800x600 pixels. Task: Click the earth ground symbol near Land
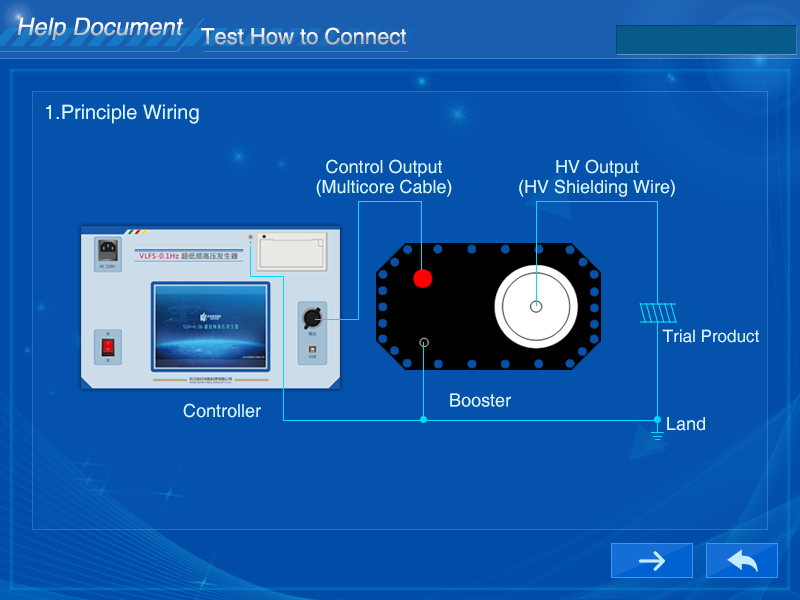coord(657,433)
